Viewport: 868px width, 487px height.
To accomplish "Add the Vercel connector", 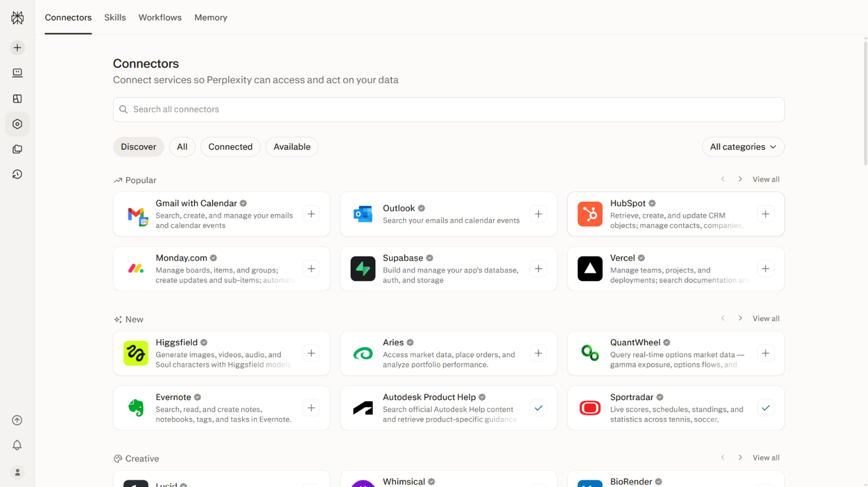I will pyautogui.click(x=766, y=269).
